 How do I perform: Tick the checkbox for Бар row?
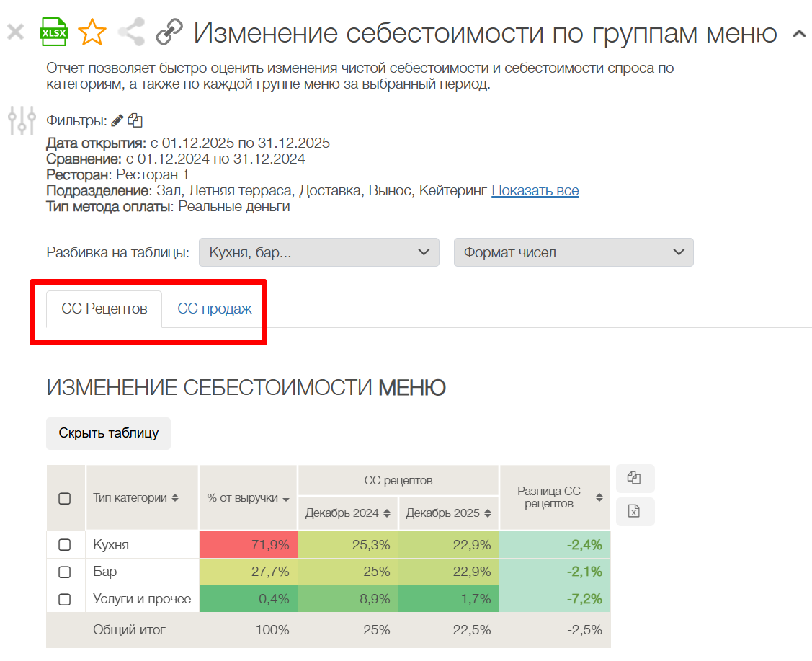click(x=64, y=572)
